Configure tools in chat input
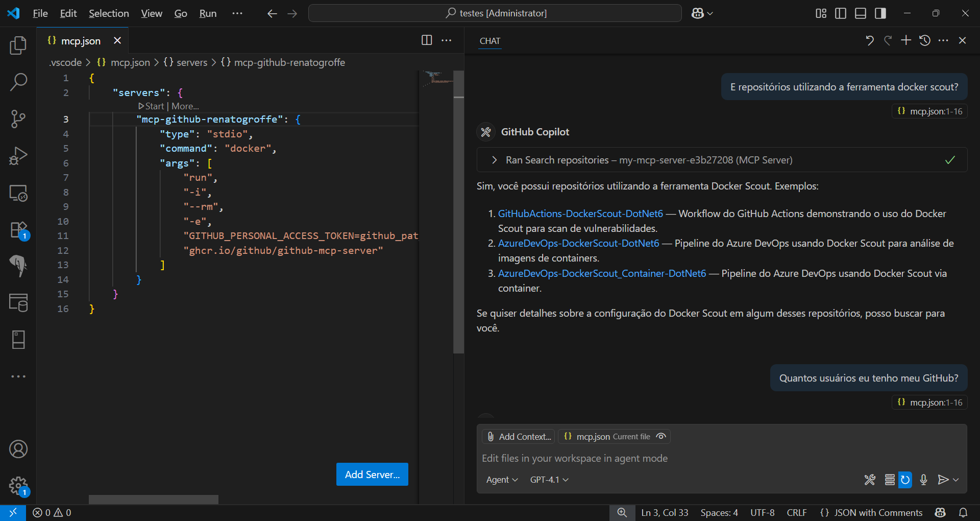Image resolution: width=980 pixels, height=521 pixels. coord(870,480)
